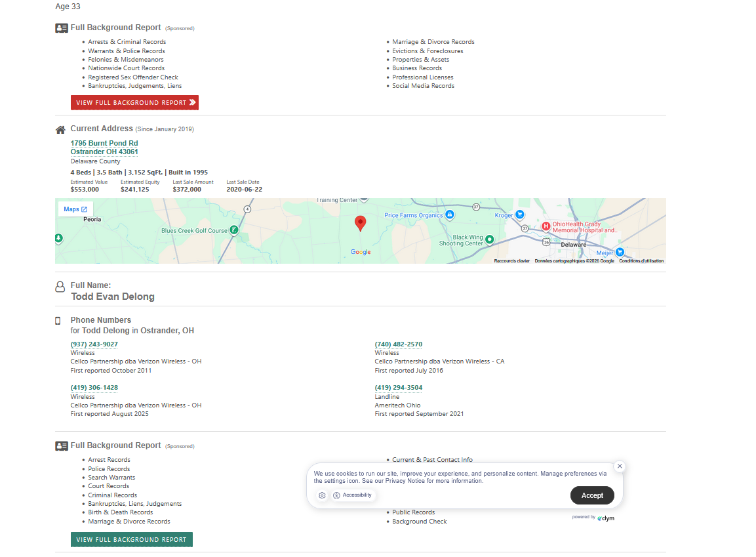The height and width of the screenshot is (557, 756).
Task: Click the Price Farms Organics map icon
Action: (449, 215)
